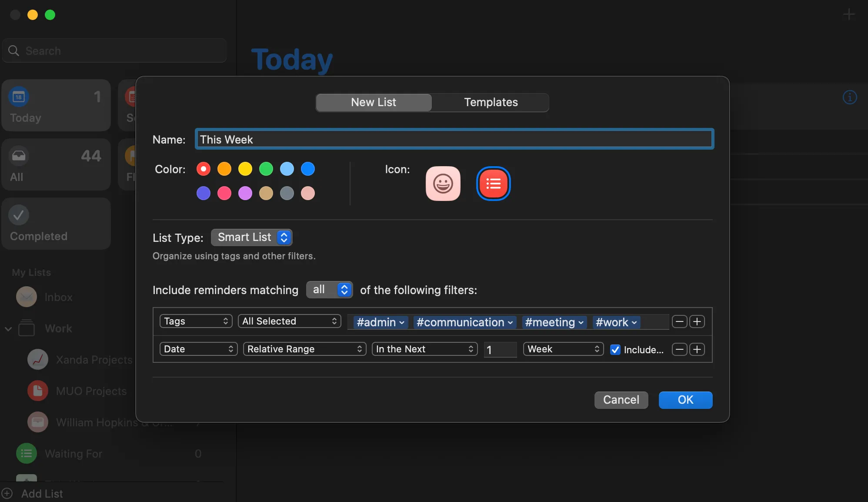868x502 pixels.
Task: Remove the tags filter row with minus button
Action: [x=679, y=321]
